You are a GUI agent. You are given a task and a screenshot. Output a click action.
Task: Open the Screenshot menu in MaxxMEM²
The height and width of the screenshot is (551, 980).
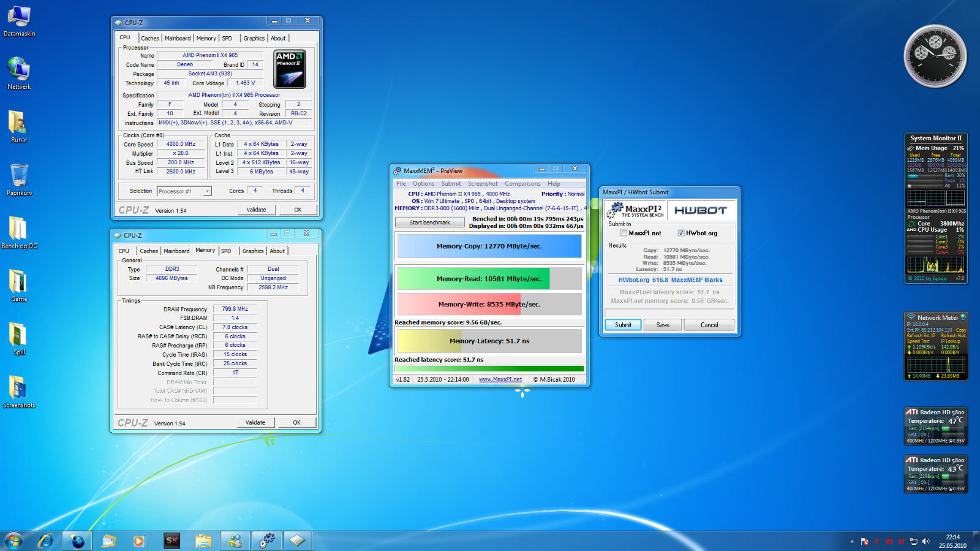(483, 183)
